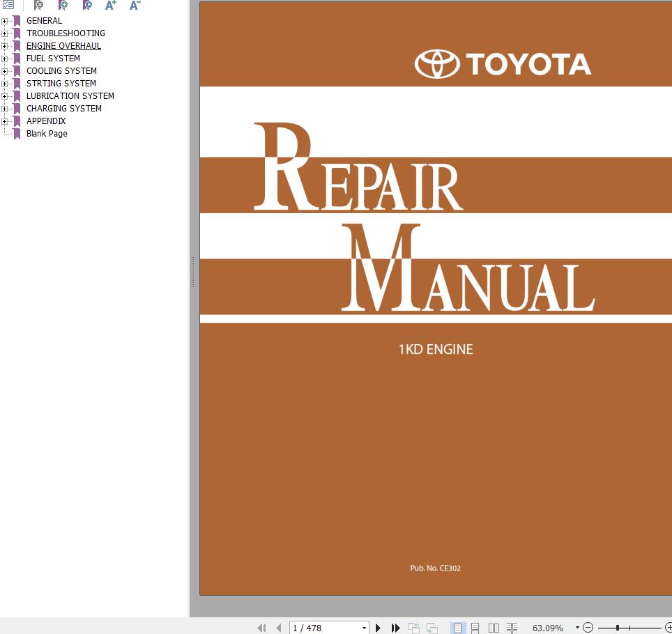Expand the FUEL SYSTEM bookmark tree
Image resolution: width=672 pixels, height=634 pixels.
point(5,59)
